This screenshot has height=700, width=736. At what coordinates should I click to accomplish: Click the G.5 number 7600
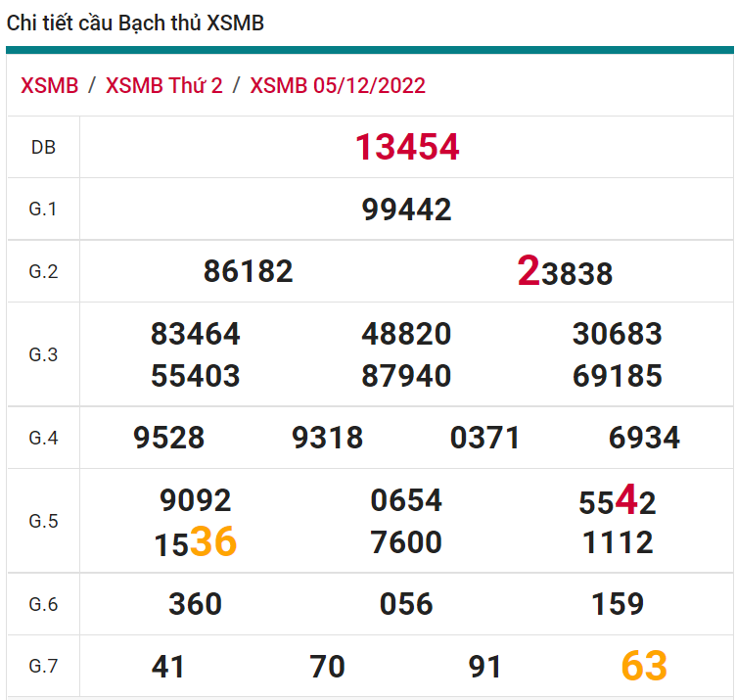[x=406, y=542]
